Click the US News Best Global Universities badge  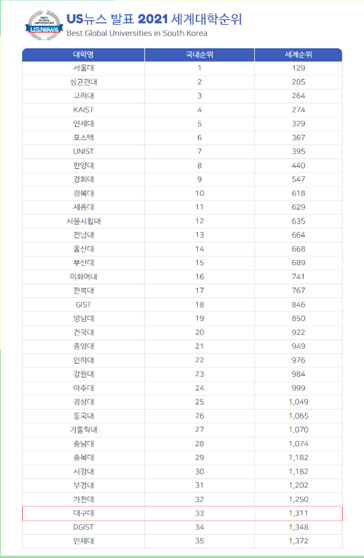pyautogui.click(x=44, y=26)
